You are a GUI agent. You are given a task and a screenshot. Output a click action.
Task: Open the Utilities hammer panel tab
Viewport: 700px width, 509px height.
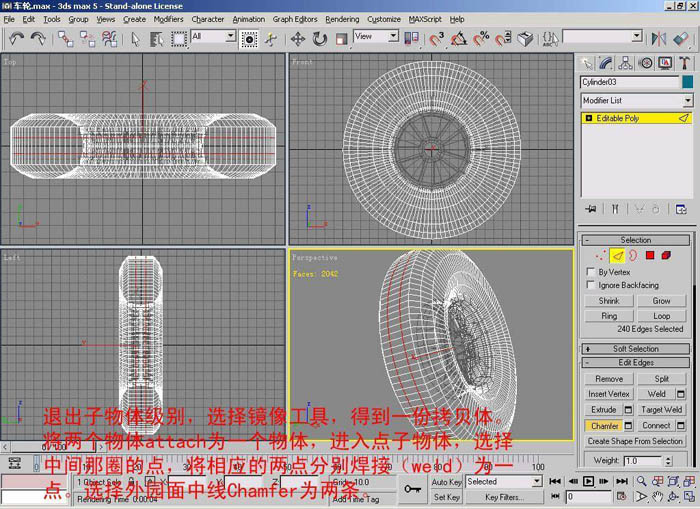(x=684, y=63)
